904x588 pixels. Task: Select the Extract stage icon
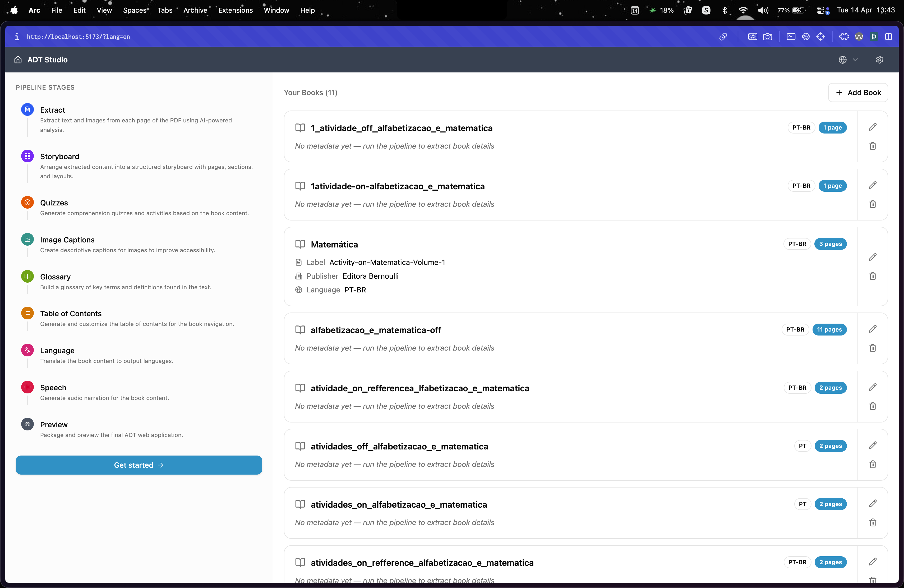[27, 110]
